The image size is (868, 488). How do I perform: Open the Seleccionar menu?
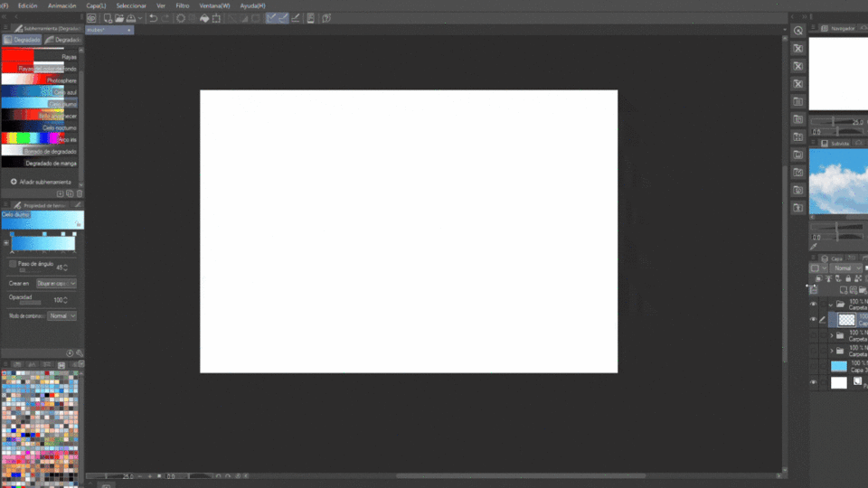point(131,5)
